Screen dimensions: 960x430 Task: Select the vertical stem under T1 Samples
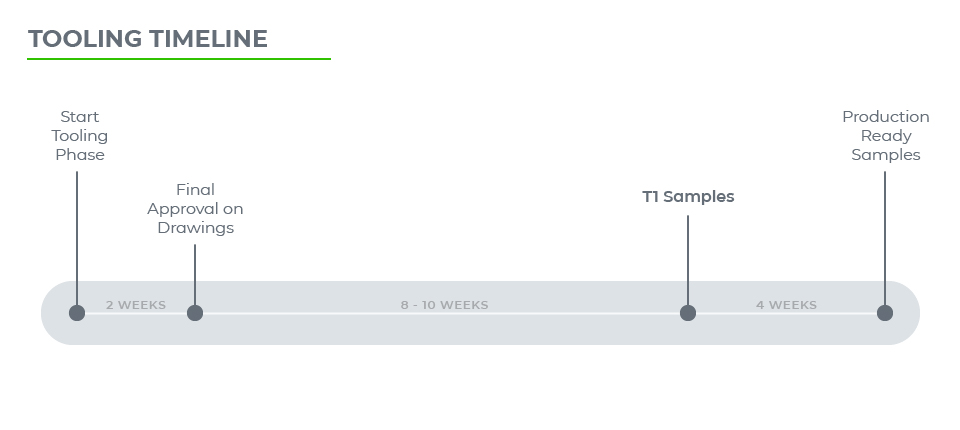688,258
